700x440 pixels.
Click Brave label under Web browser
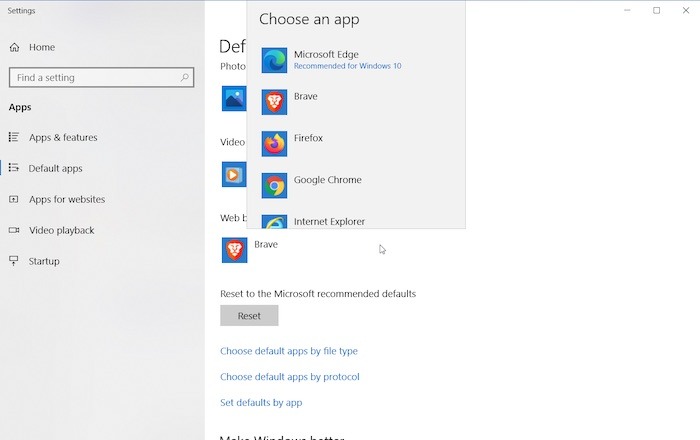(x=266, y=245)
